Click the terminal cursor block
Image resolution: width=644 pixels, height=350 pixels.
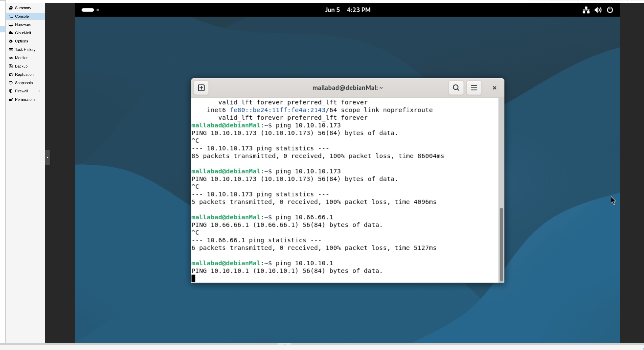(x=193, y=278)
